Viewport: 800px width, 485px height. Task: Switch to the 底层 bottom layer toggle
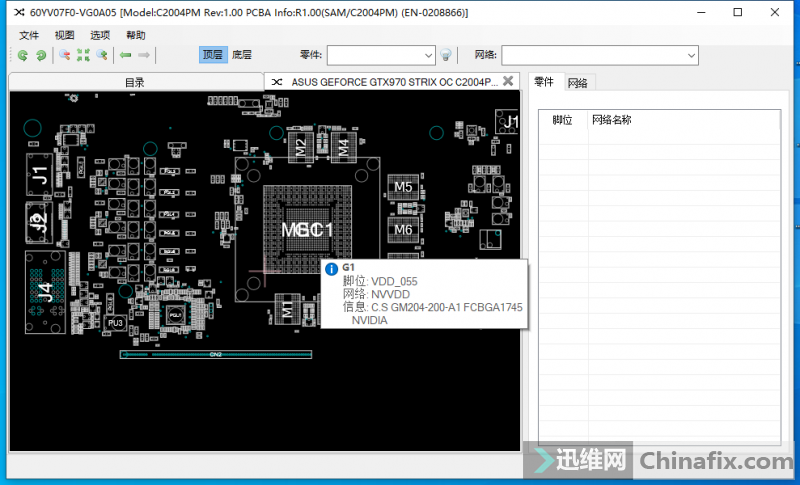click(242, 55)
